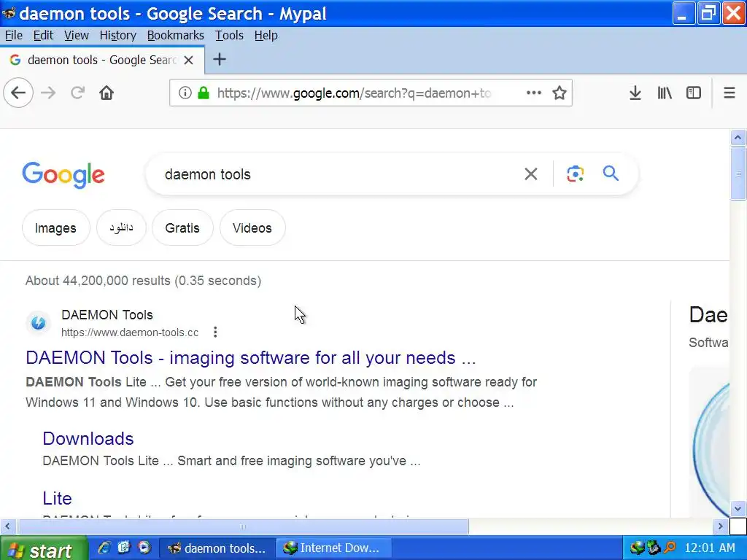The height and width of the screenshot is (560, 747).
Task: Click the orange magnifier tray icon
Action: [x=670, y=548]
